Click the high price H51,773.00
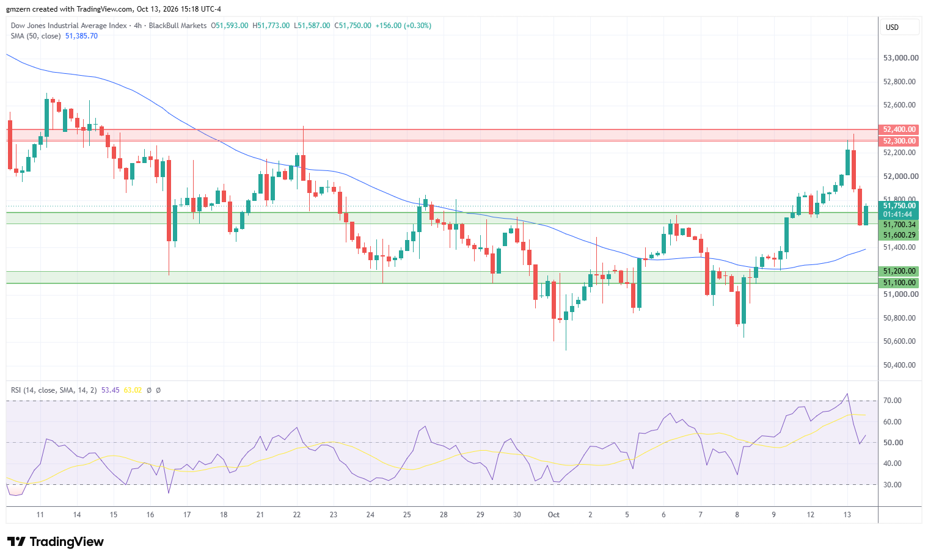928x560 pixels. [x=271, y=26]
